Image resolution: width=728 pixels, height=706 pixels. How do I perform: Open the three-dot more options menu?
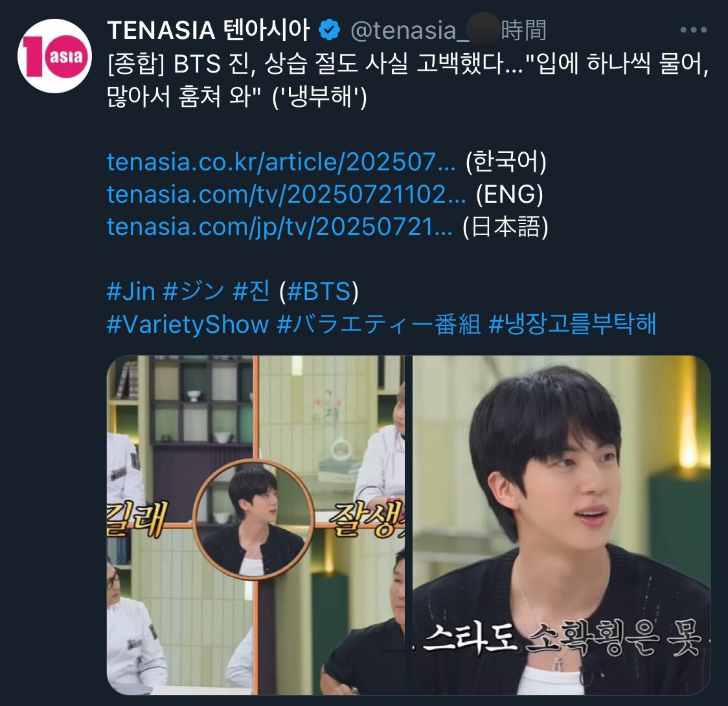point(693,30)
